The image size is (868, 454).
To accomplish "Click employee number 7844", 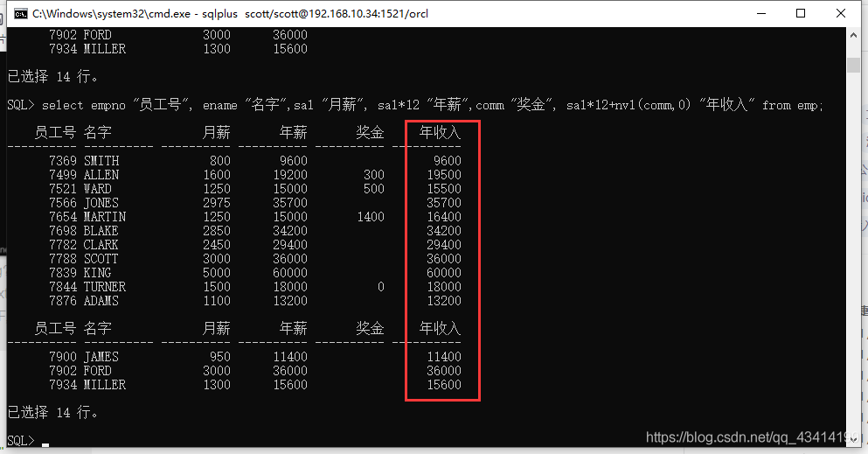I will pos(63,286).
